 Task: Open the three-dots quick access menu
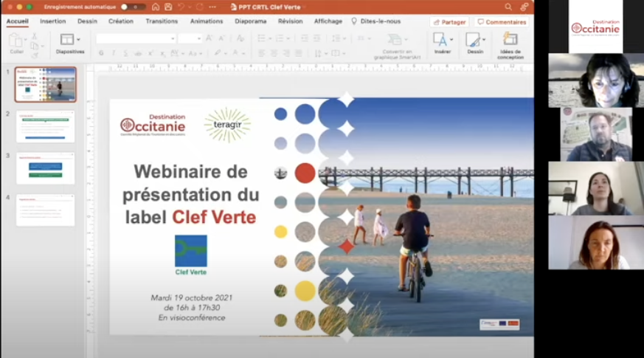point(212,7)
